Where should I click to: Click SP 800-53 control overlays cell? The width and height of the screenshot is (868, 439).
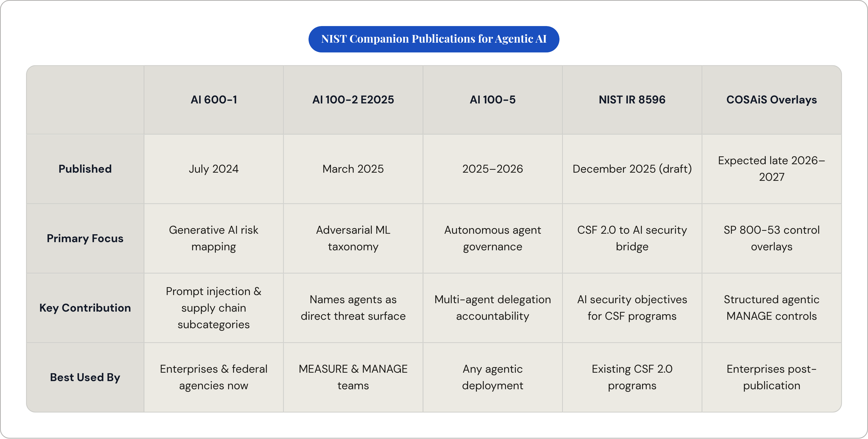click(772, 238)
